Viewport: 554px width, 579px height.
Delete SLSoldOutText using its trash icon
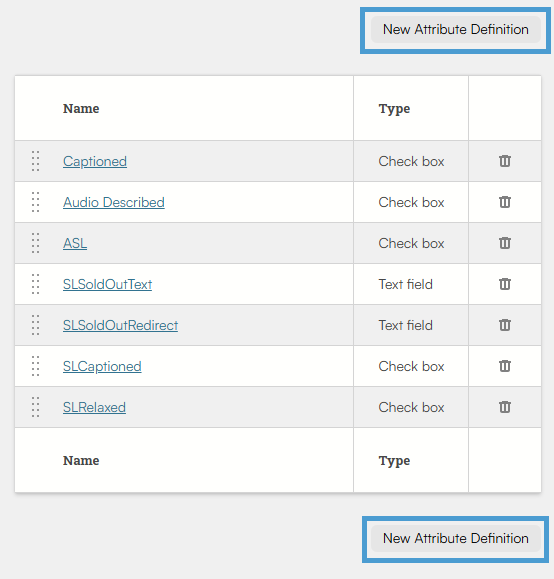[505, 284]
